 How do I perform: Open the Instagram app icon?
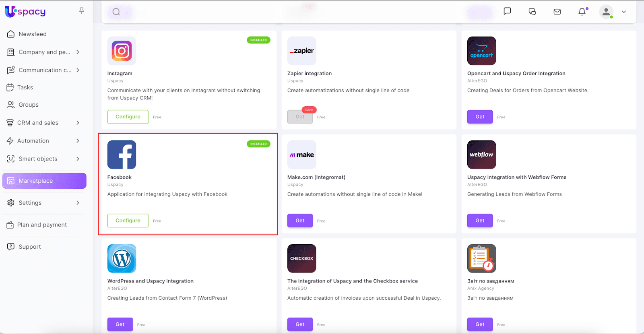click(x=122, y=51)
